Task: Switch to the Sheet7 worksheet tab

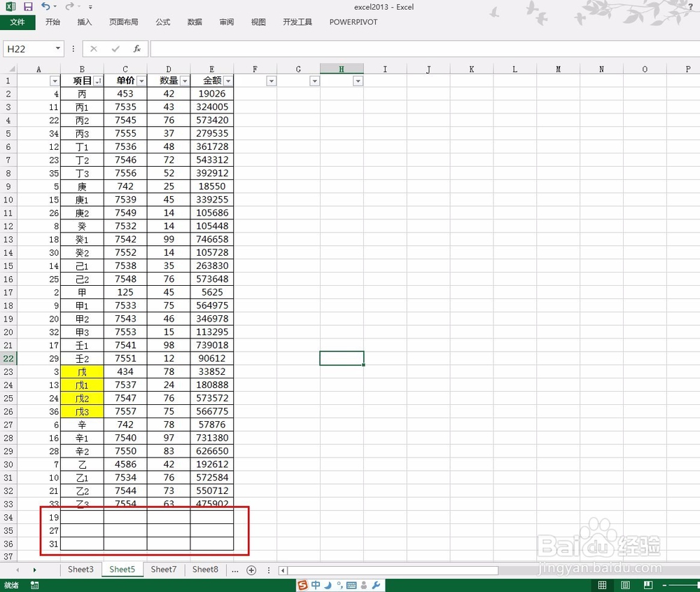Action: click(x=163, y=570)
